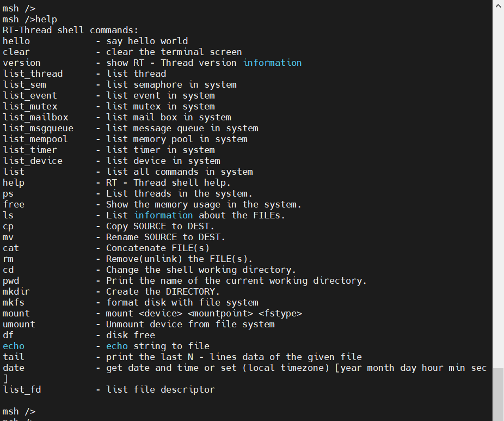Click the "list_sem" command entry
Viewport: 504px width, 421px height.
(24, 84)
